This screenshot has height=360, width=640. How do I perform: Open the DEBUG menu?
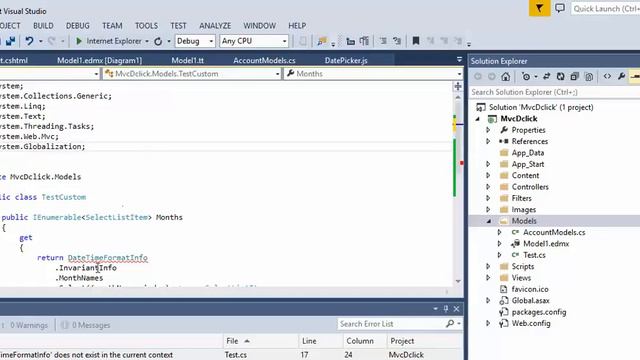tap(78, 26)
